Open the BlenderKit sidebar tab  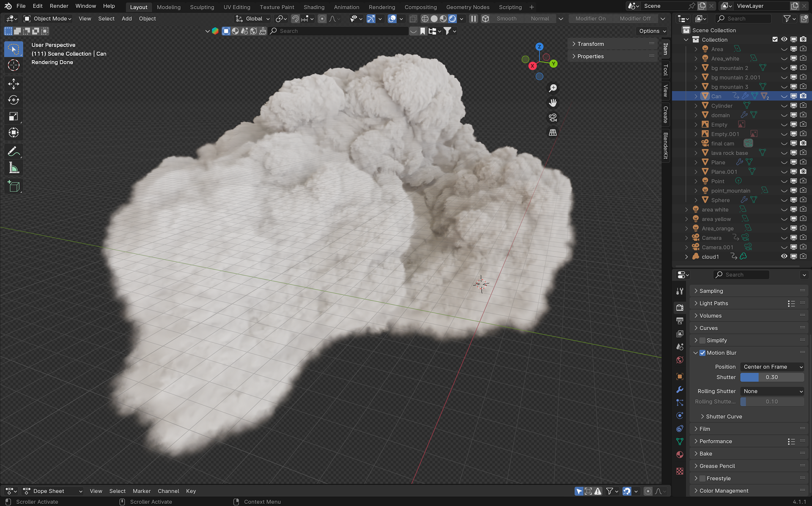tap(666, 146)
